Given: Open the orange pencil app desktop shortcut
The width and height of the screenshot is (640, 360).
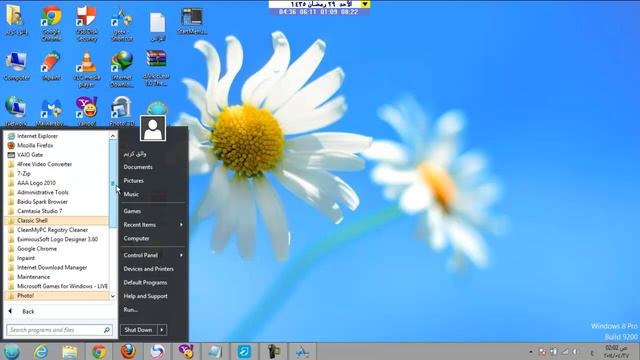Looking at the screenshot, I should [51, 66].
